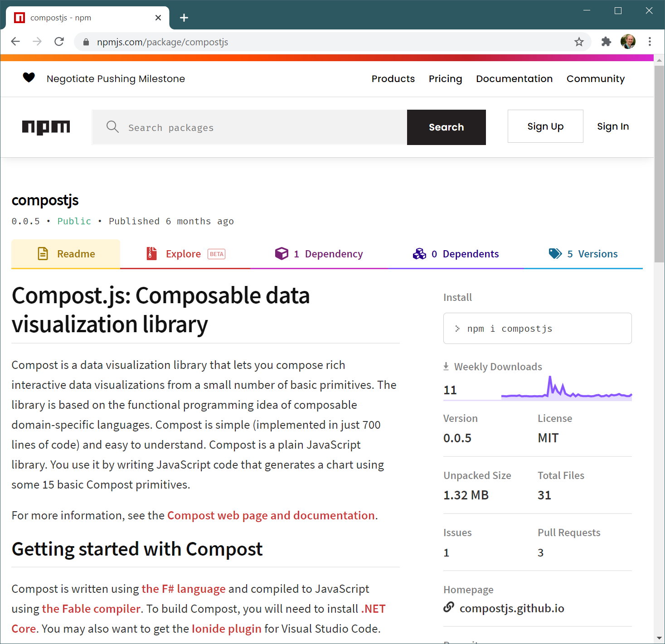
Task: Click the Sign Up button
Action: [545, 126]
